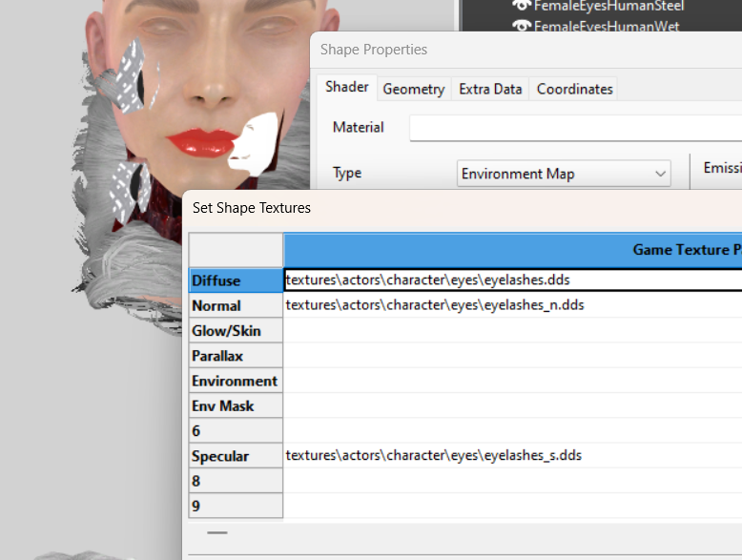Select the Environment row header
Image resolution: width=742 pixels, height=560 pixels.
click(x=237, y=381)
